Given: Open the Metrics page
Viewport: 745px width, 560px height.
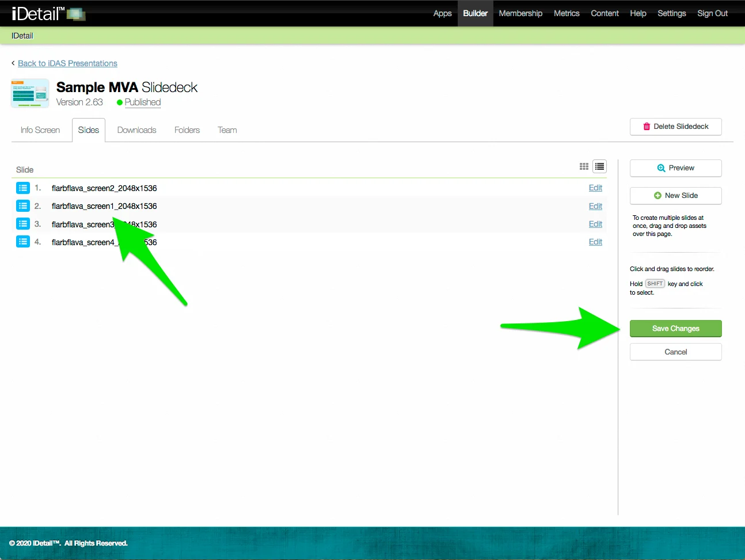Looking at the screenshot, I should click(x=567, y=13).
